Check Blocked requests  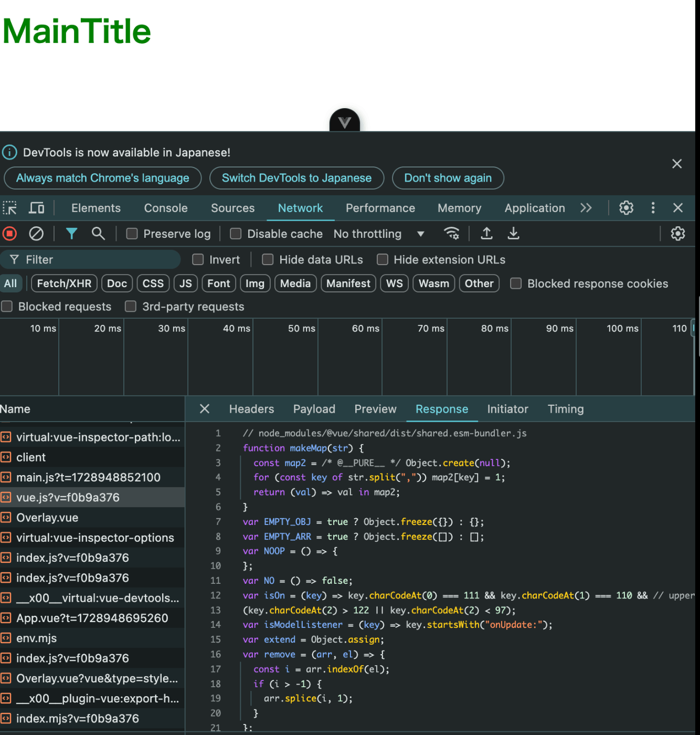pos(7,306)
